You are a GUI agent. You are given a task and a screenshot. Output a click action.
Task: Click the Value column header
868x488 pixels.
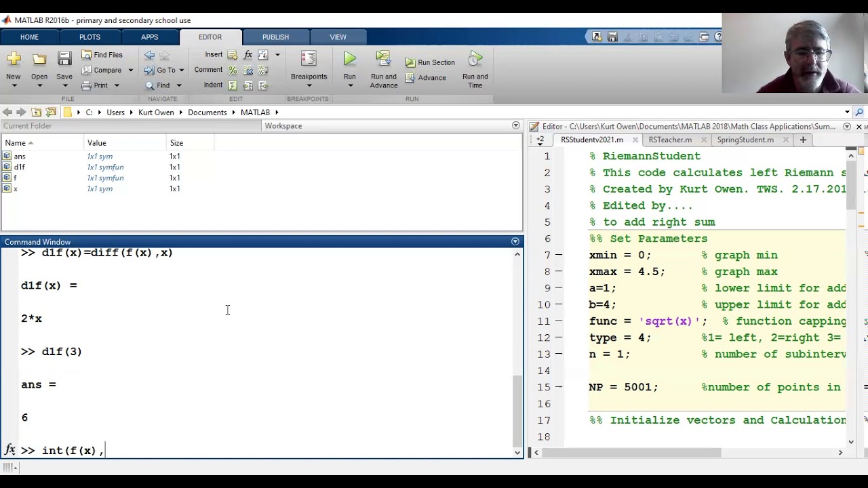[x=125, y=143]
